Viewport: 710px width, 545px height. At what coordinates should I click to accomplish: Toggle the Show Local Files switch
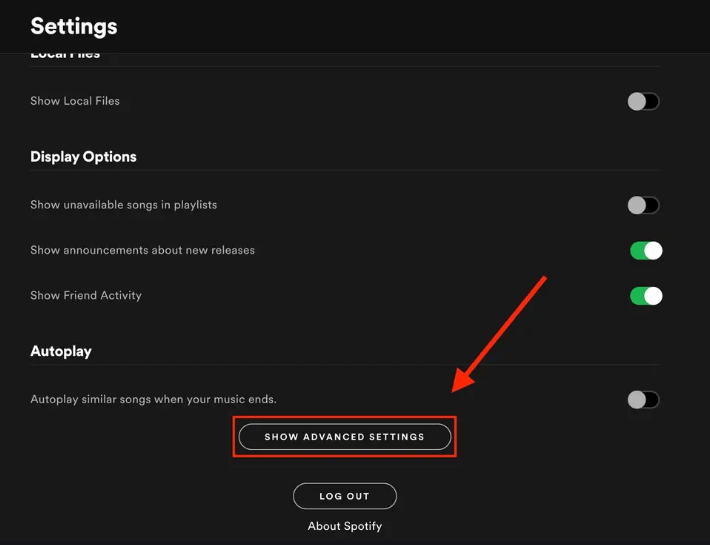[x=643, y=101]
